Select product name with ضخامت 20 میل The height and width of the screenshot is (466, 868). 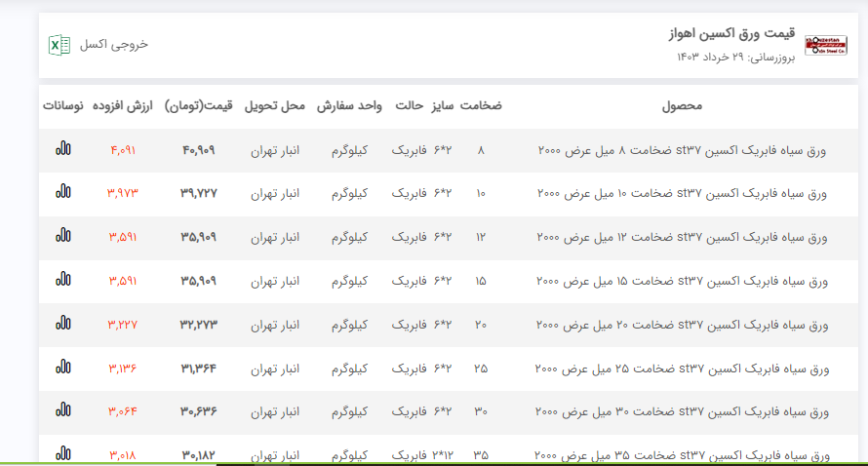coord(682,326)
